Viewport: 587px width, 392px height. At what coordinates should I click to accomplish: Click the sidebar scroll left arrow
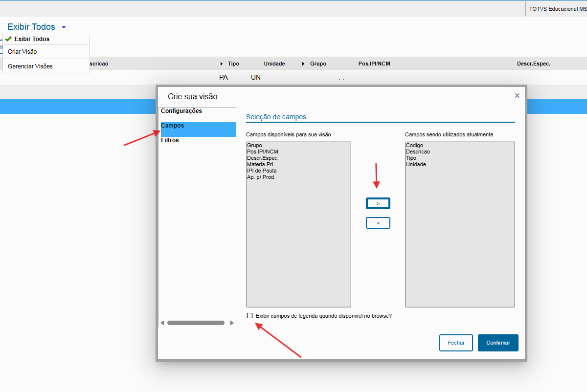(163, 323)
